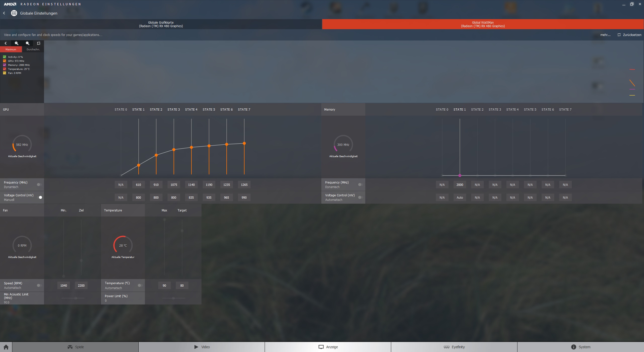Click the back arrow beside Globale Einstellungen

tap(4, 13)
